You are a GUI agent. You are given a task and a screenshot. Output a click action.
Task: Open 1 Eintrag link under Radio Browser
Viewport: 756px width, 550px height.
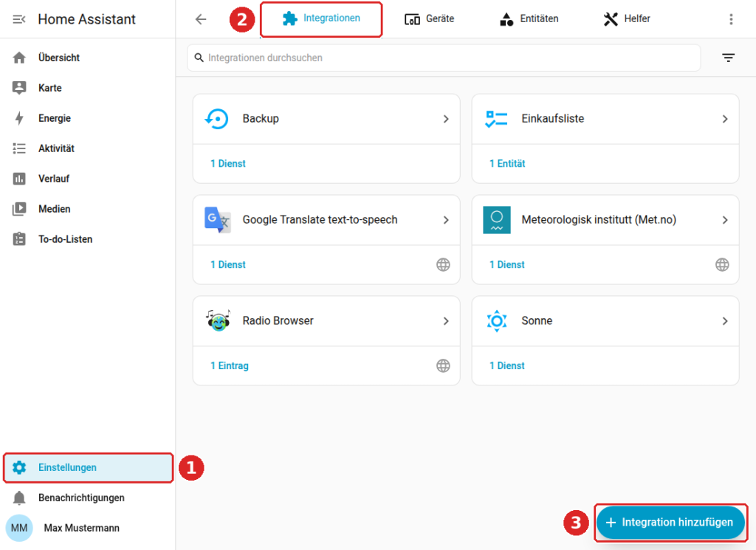230,366
